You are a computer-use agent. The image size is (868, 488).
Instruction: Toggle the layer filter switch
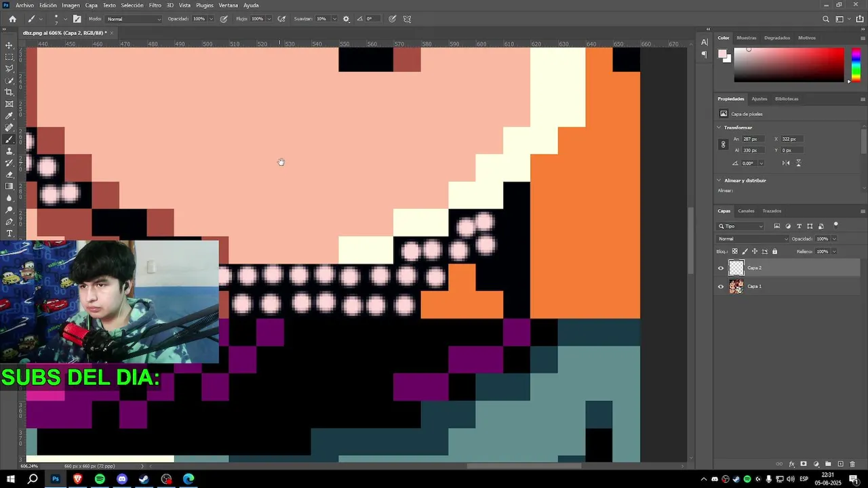(x=835, y=225)
